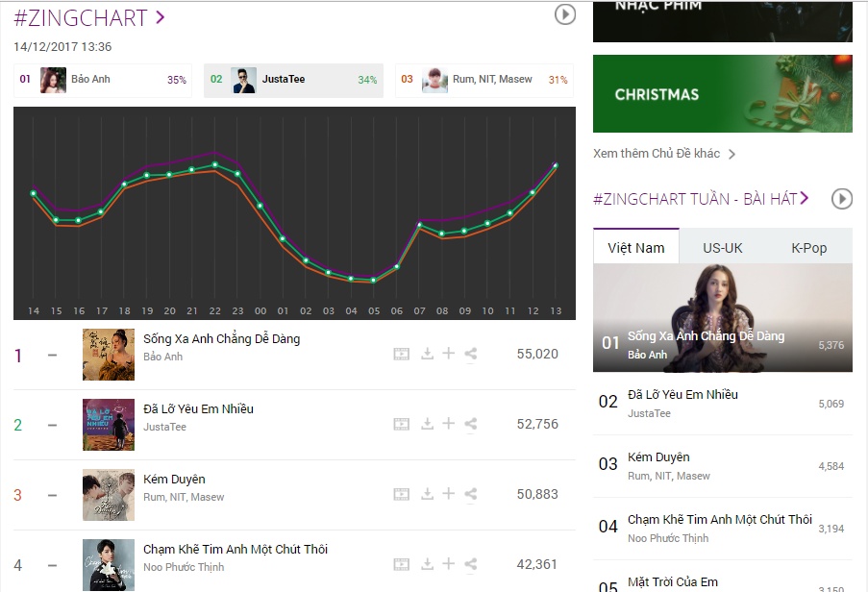Add Đã Lỡ Yêu Em Nhiều to a playlist
868x592 pixels.
[x=448, y=423]
